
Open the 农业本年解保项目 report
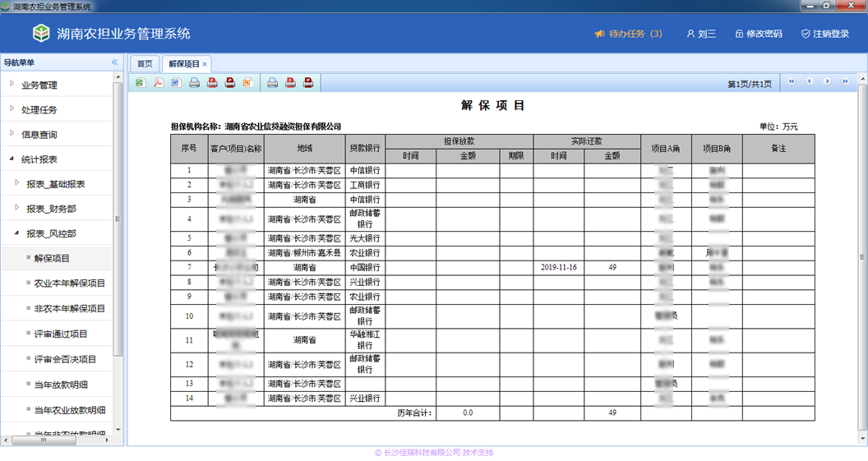(x=69, y=284)
